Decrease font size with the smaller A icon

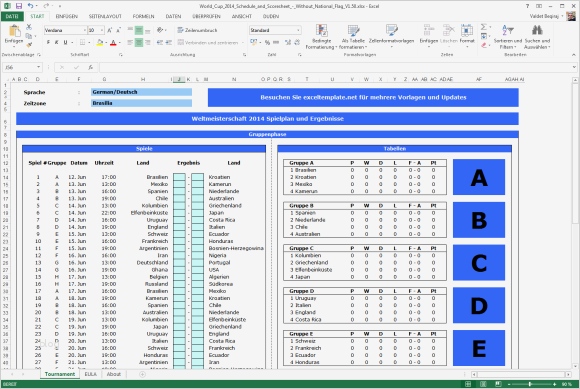[x=118, y=30]
